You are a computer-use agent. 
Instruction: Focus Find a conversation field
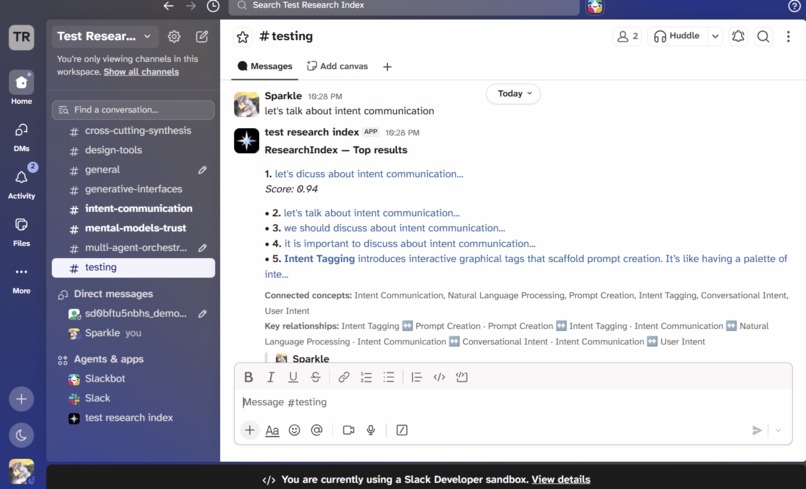pyautogui.click(x=133, y=110)
